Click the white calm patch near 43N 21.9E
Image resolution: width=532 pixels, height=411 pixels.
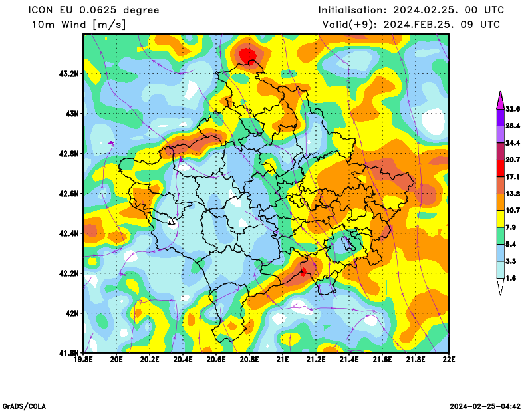pos(433,121)
